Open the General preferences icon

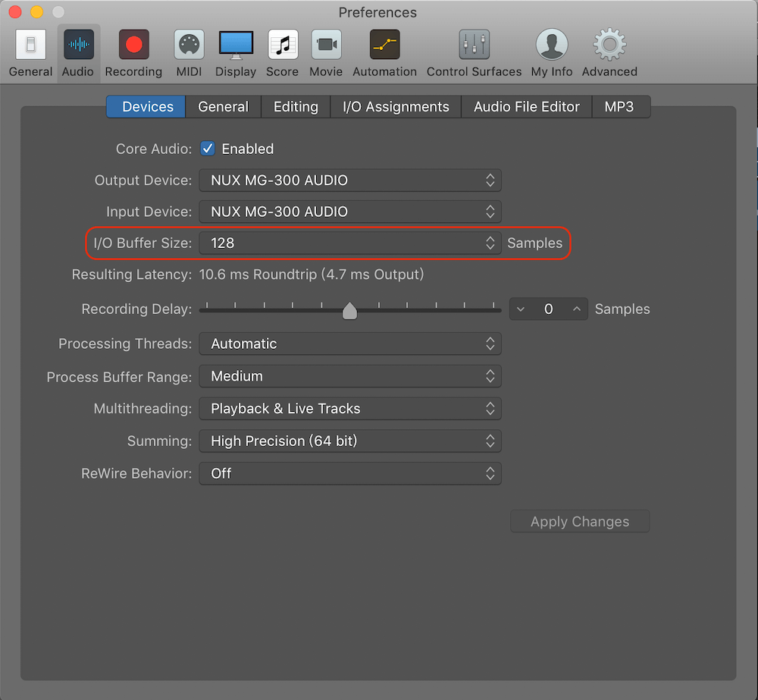coord(30,46)
